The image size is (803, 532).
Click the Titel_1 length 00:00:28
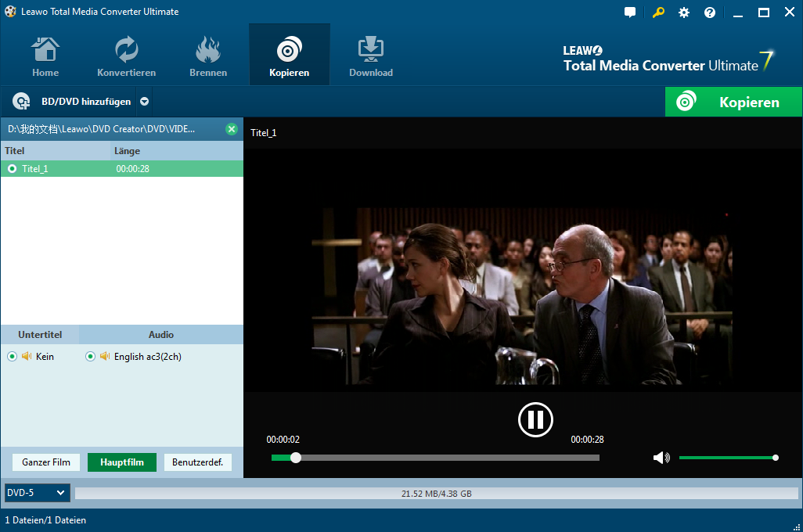pyautogui.click(x=132, y=168)
